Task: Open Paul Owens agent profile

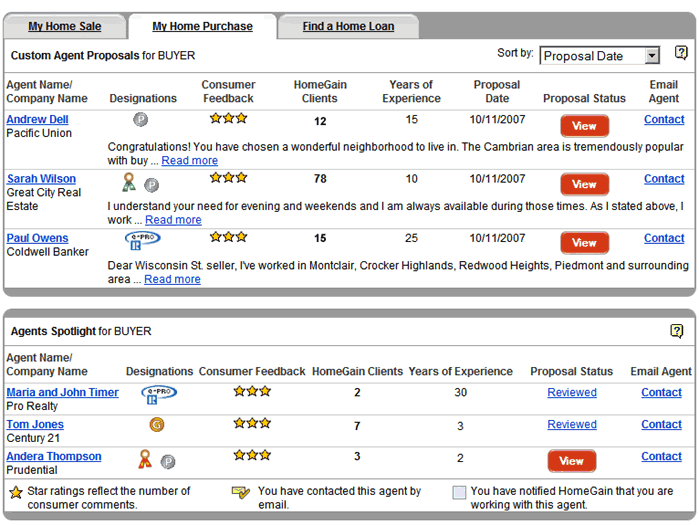Action: 38,238
